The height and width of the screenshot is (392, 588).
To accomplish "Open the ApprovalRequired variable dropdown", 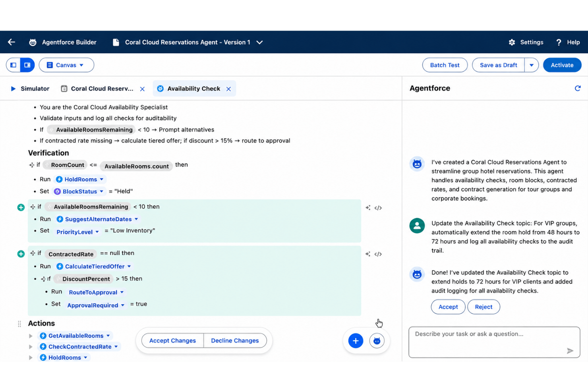I will 95,305.
